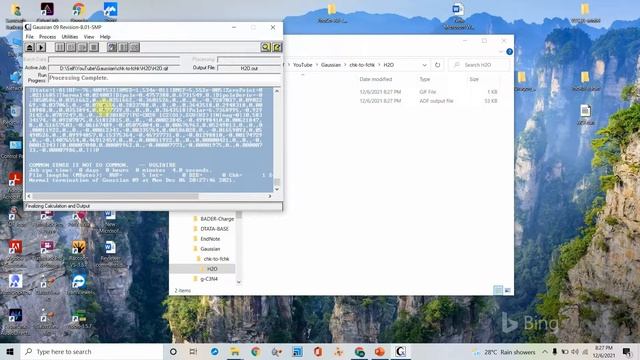Open Task View from the taskbar

(x=193, y=351)
